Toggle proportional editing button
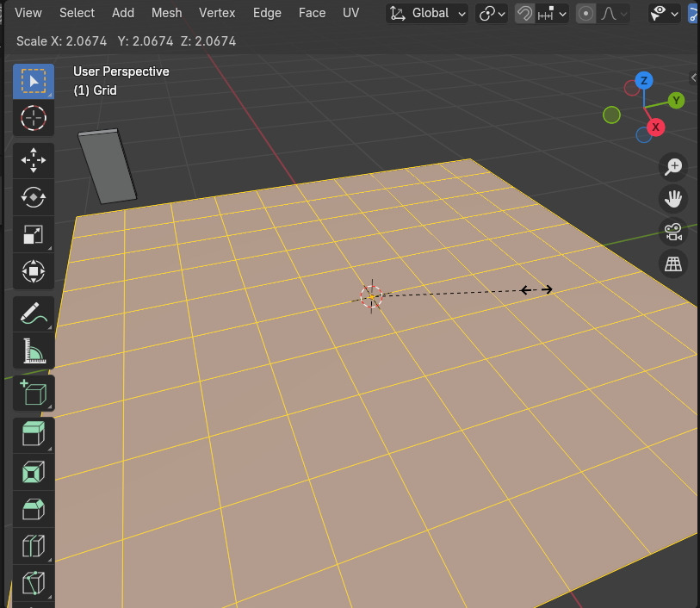Image resolution: width=700 pixels, height=608 pixels. pos(585,14)
